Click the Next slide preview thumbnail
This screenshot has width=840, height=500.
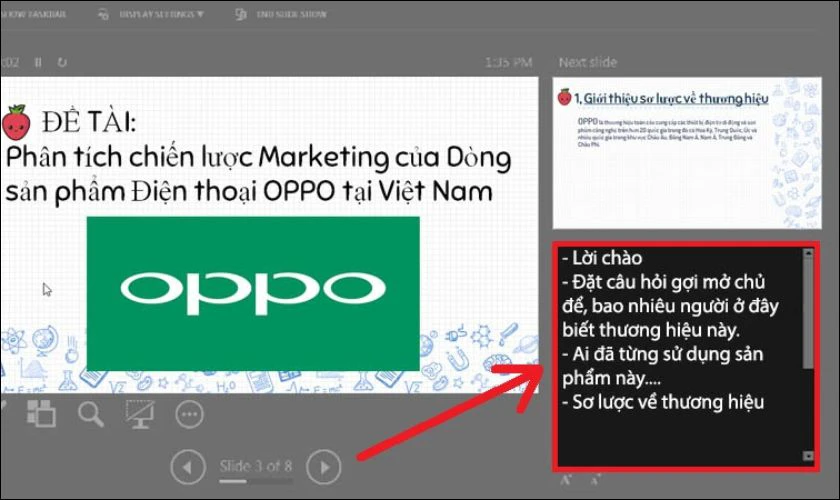(687, 153)
